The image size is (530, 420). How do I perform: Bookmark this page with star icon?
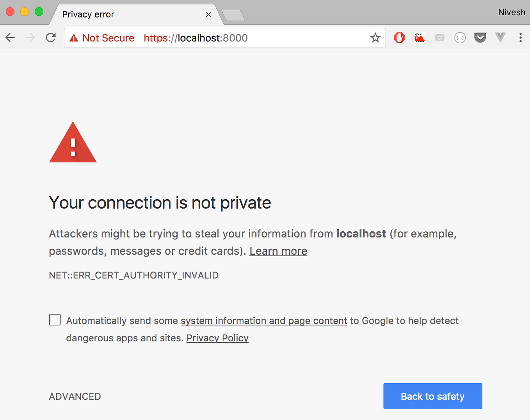375,37
